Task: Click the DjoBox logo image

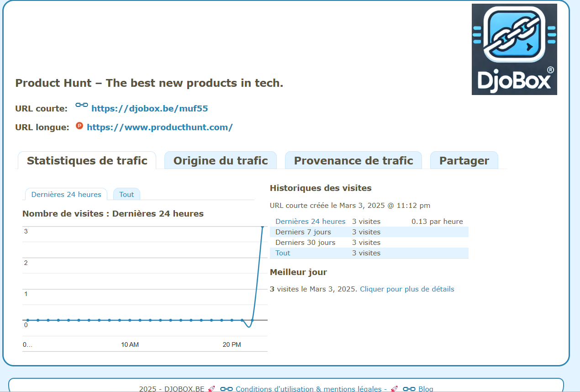Action: 514,49
